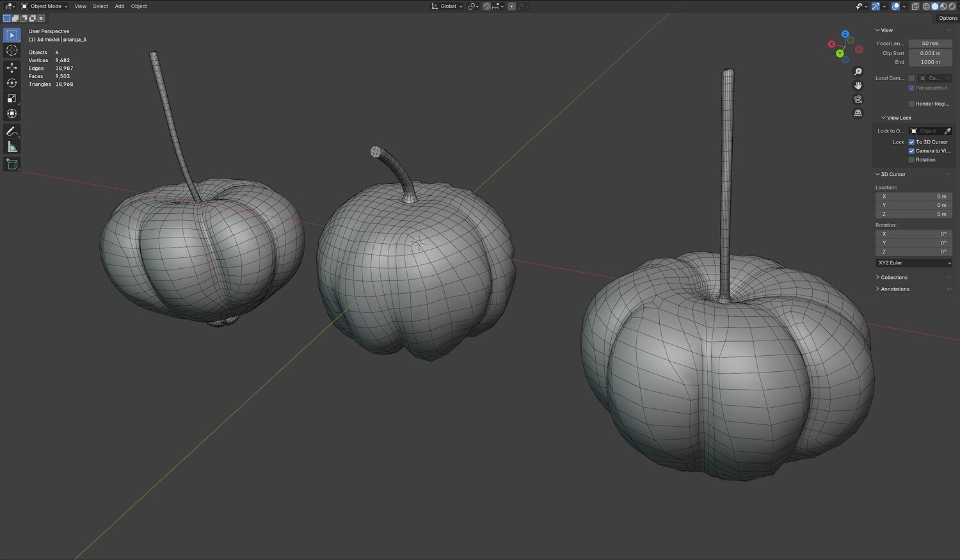Click the eyedropper in Lock to Object field

click(948, 131)
